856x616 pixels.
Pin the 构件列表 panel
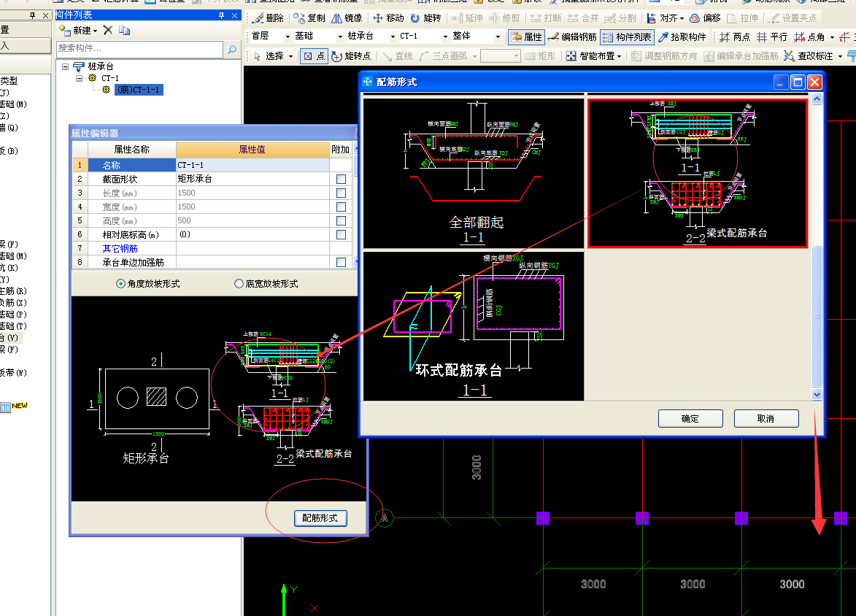pos(221,15)
